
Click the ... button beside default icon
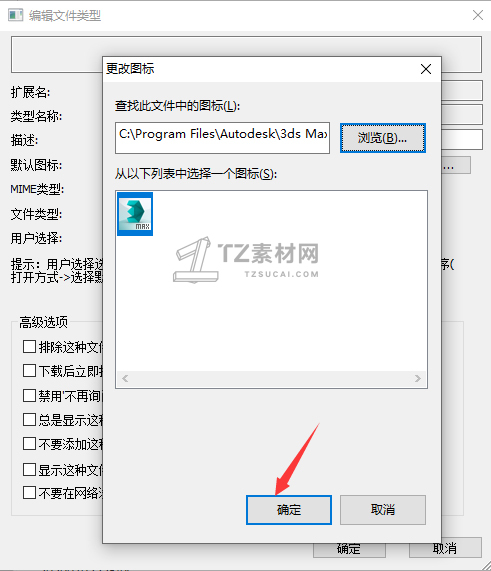pyautogui.click(x=456, y=166)
